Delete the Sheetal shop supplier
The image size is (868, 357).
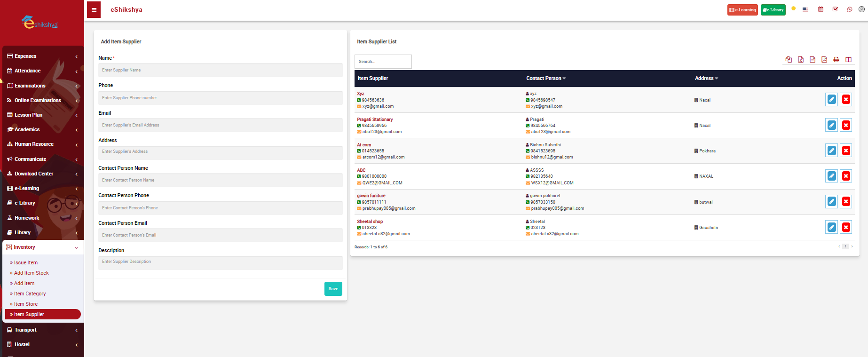click(845, 227)
